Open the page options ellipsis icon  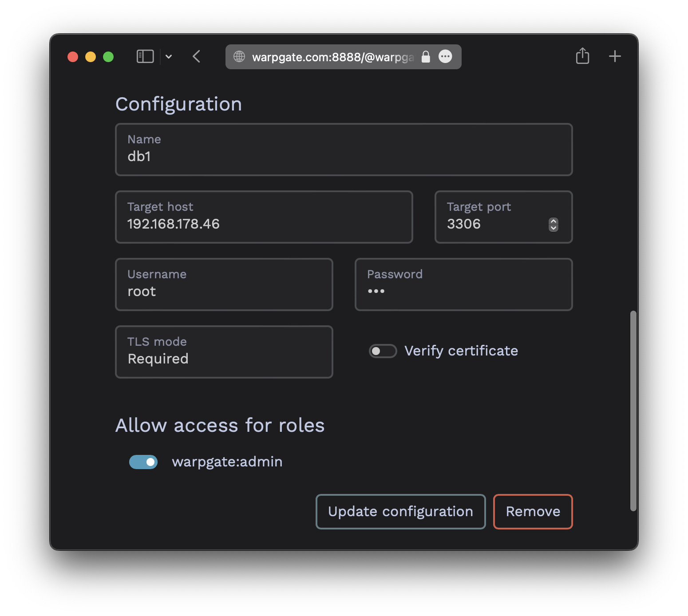[x=445, y=56]
